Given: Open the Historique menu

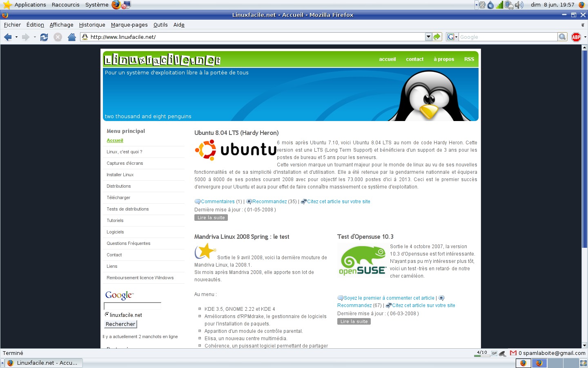Looking at the screenshot, I should (x=92, y=25).
